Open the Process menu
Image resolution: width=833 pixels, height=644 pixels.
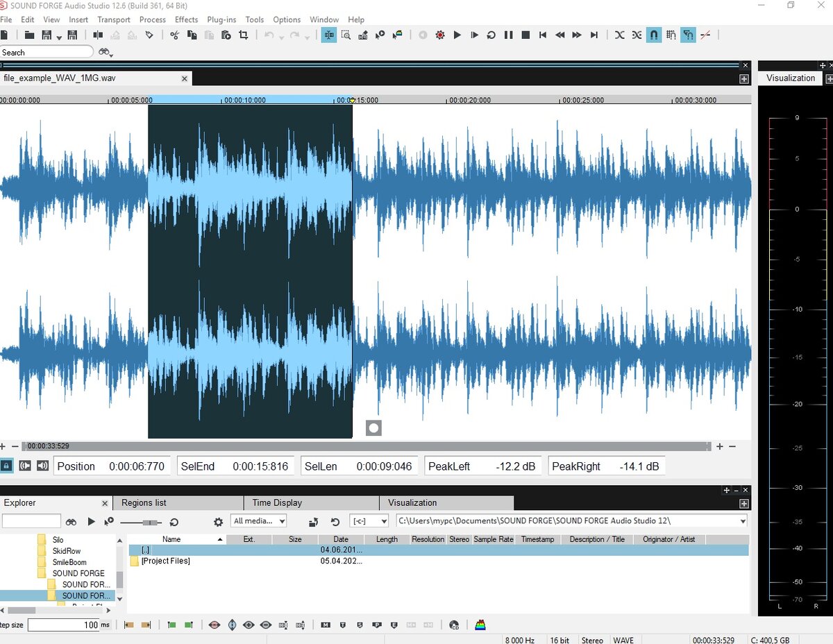(x=153, y=19)
